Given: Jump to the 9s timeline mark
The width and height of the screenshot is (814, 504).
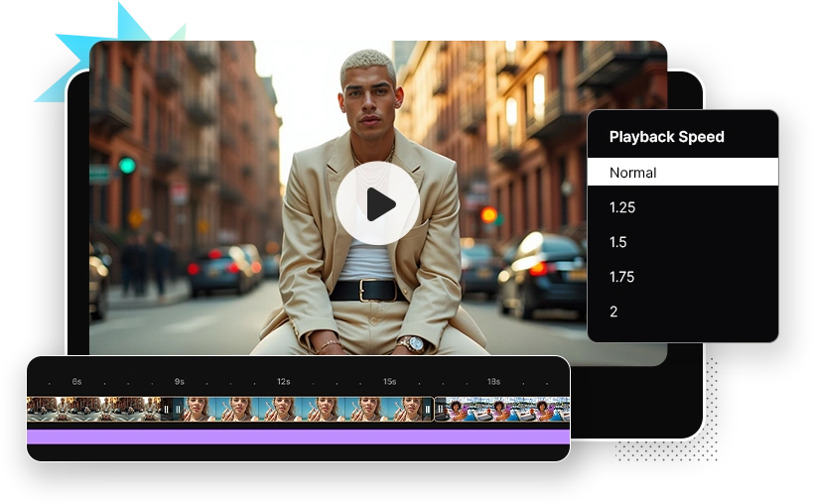Looking at the screenshot, I should click(x=179, y=382).
